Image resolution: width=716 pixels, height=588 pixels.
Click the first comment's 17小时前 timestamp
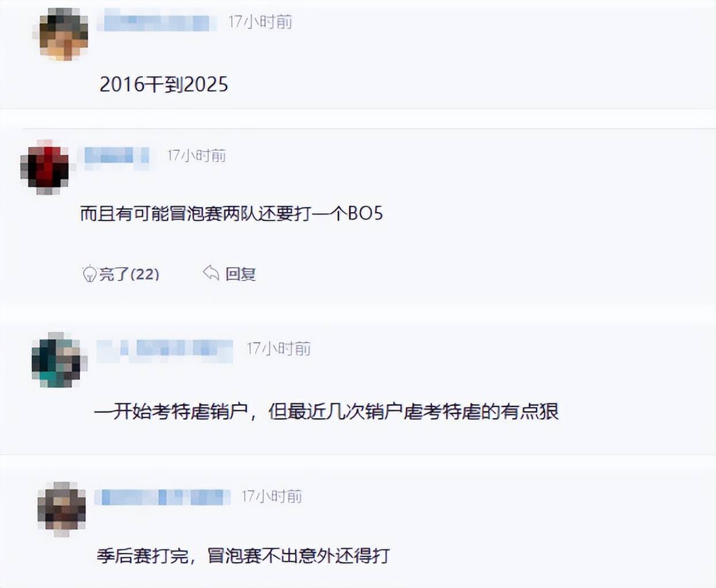click(x=260, y=22)
